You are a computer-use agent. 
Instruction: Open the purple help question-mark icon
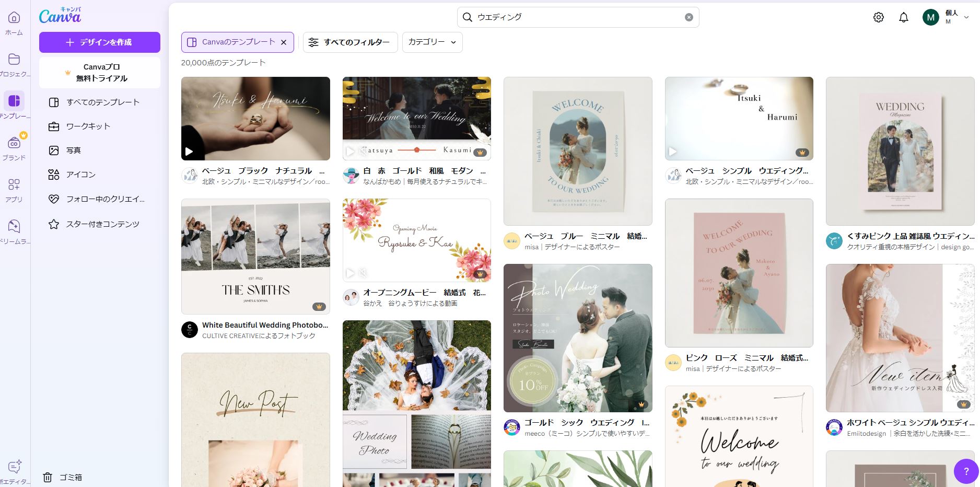click(966, 471)
